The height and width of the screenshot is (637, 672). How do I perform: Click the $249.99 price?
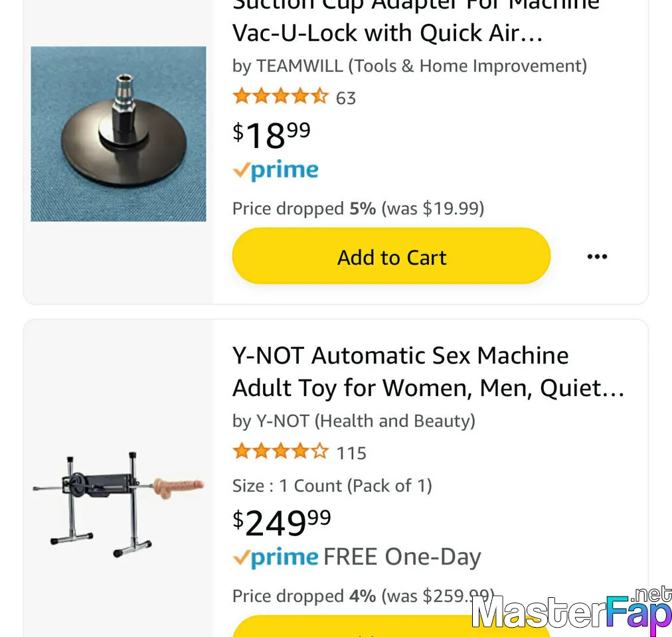tap(282, 523)
